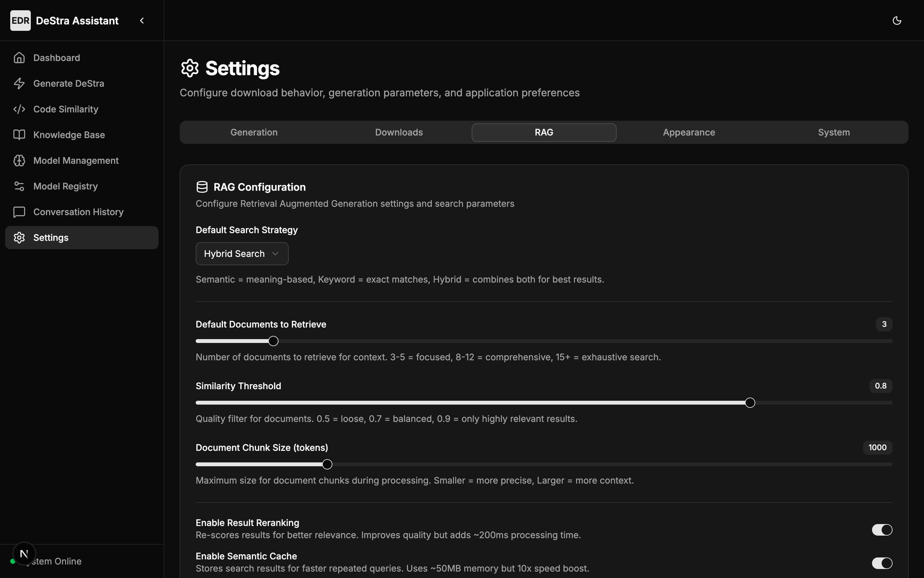Screen dimensions: 924x578
Task: Click the Enable Semantic Cache label
Action: (246, 556)
